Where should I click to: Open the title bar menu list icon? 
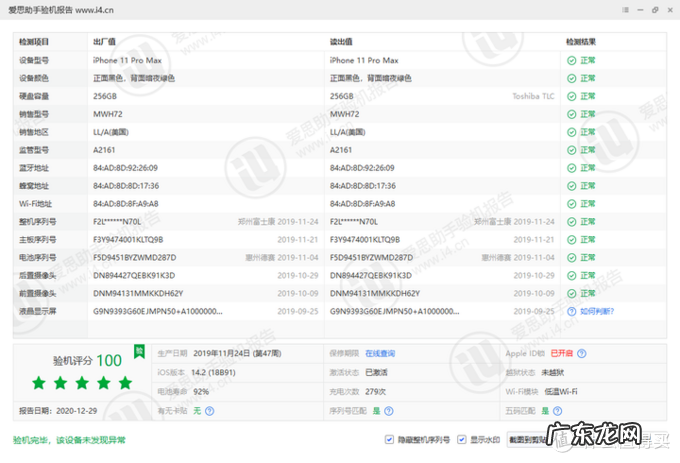click(x=625, y=10)
